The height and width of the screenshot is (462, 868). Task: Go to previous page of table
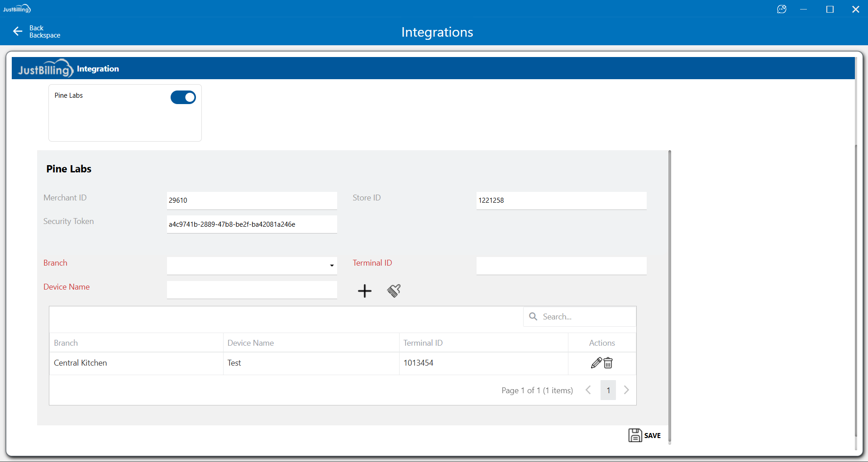588,390
